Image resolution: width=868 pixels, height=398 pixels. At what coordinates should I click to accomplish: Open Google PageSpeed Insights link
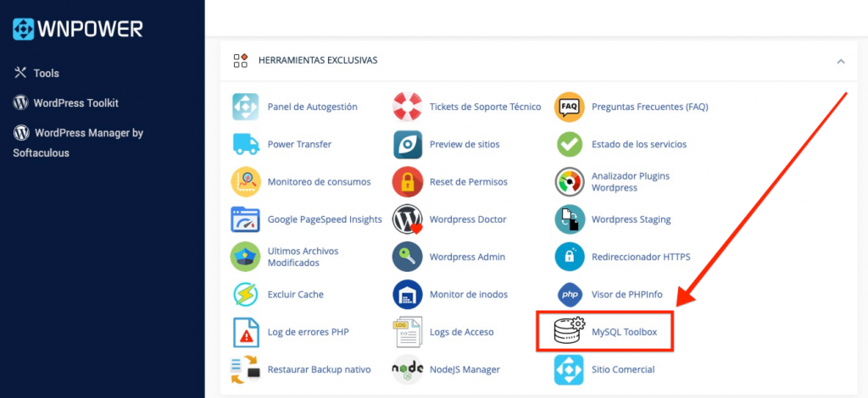coord(325,219)
